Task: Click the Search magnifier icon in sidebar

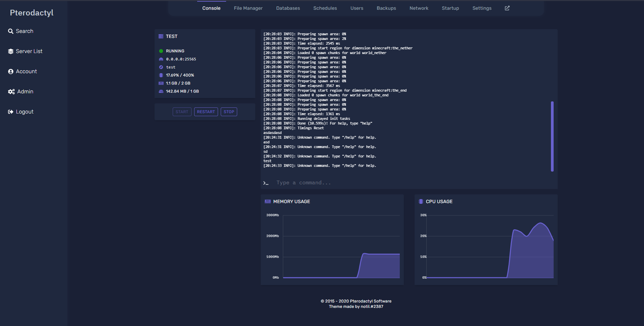Action: click(11, 31)
